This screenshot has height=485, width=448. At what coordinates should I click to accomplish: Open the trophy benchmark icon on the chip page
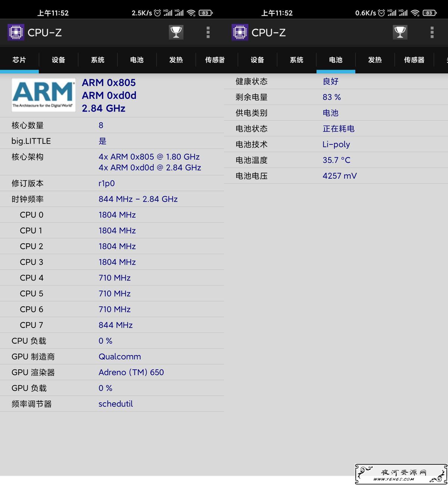(176, 32)
